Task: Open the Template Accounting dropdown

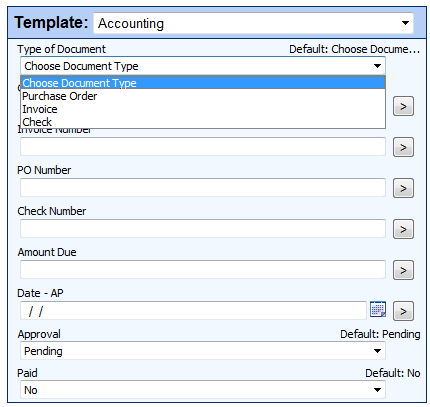Action: [x=405, y=23]
